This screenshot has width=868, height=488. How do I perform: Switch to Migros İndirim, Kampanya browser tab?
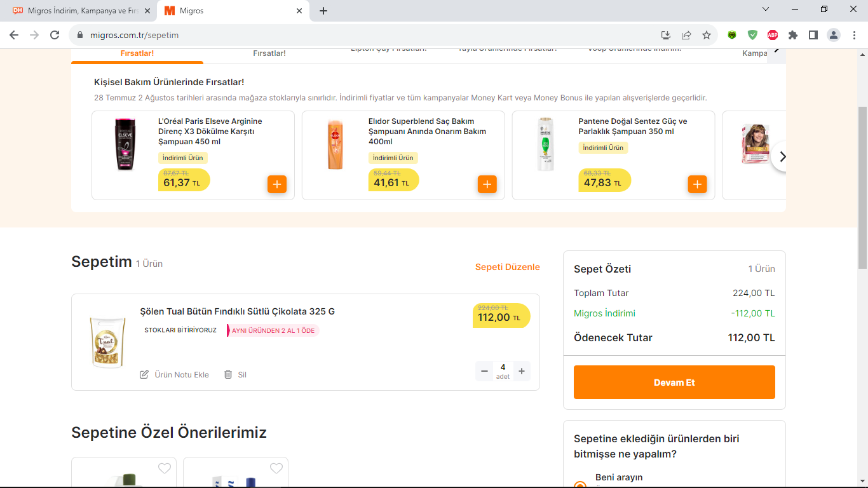click(82, 11)
